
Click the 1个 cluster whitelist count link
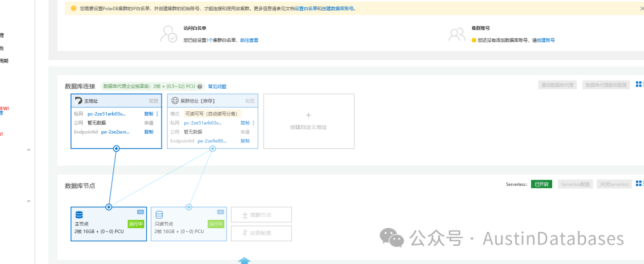210,41
